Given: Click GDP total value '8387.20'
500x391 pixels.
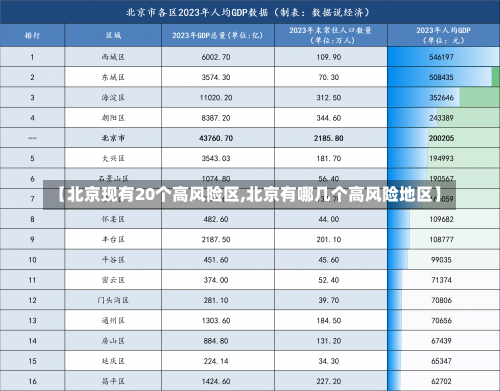Looking at the screenshot, I should point(216,118).
